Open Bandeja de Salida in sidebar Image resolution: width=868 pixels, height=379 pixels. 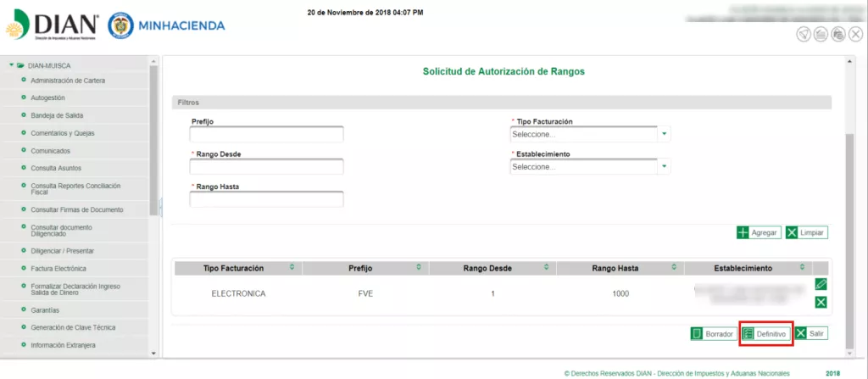pyautogui.click(x=57, y=115)
